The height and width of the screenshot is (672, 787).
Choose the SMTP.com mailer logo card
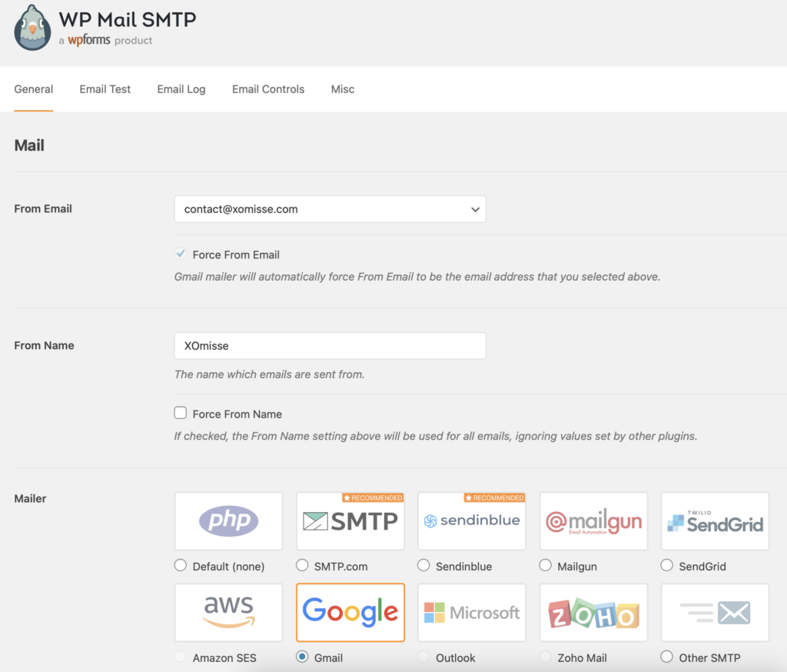coord(350,521)
